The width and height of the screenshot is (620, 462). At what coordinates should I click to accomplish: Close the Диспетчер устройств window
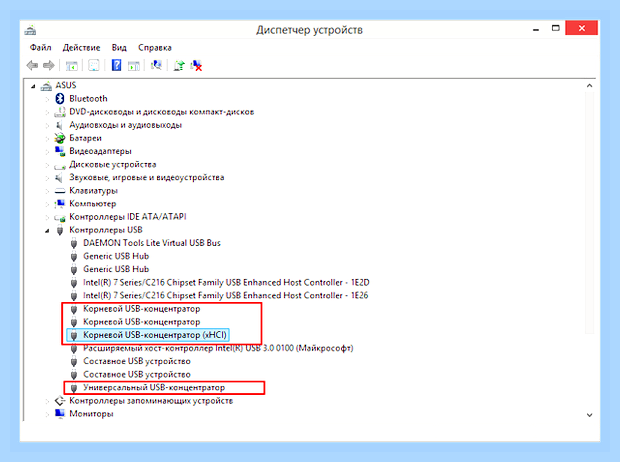pos(581,28)
